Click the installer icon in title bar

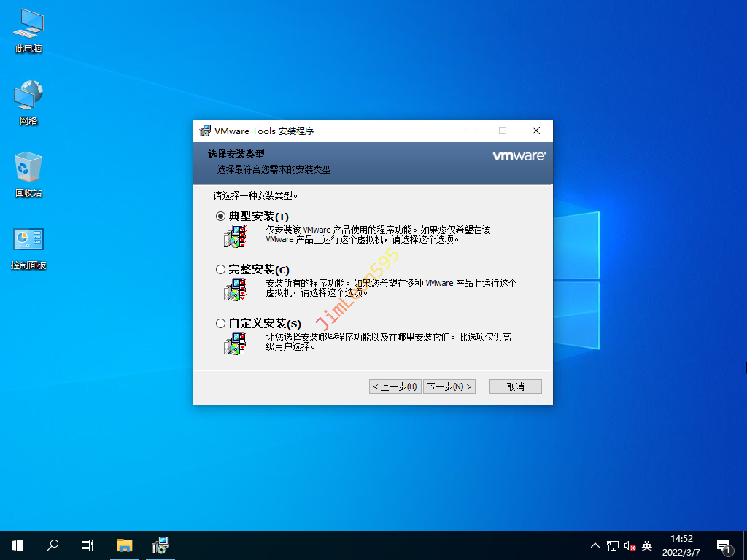(206, 131)
